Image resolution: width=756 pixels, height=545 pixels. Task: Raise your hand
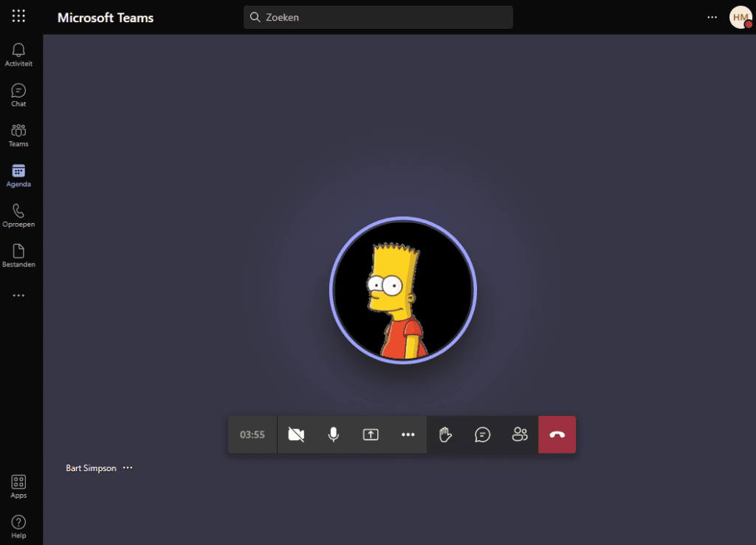[445, 434]
